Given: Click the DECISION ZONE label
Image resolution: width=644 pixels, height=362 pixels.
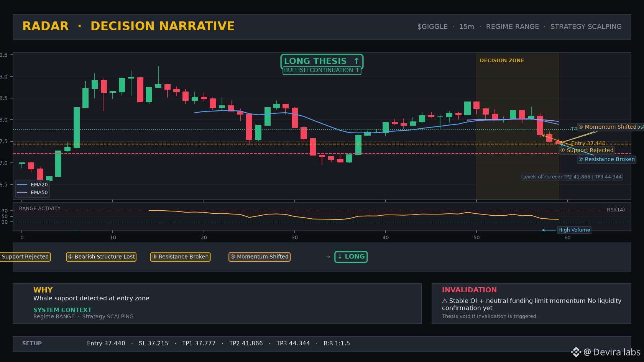Looking at the screenshot, I should [502, 61].
